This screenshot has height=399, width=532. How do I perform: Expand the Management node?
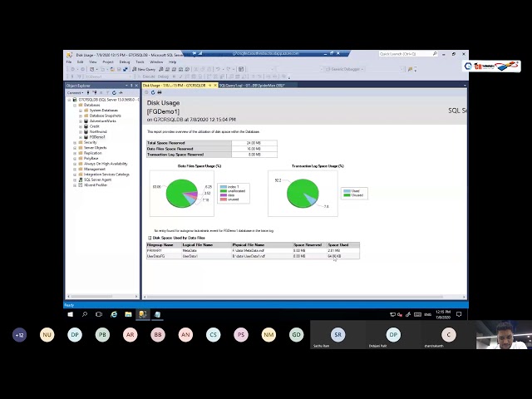coord(75,170)
